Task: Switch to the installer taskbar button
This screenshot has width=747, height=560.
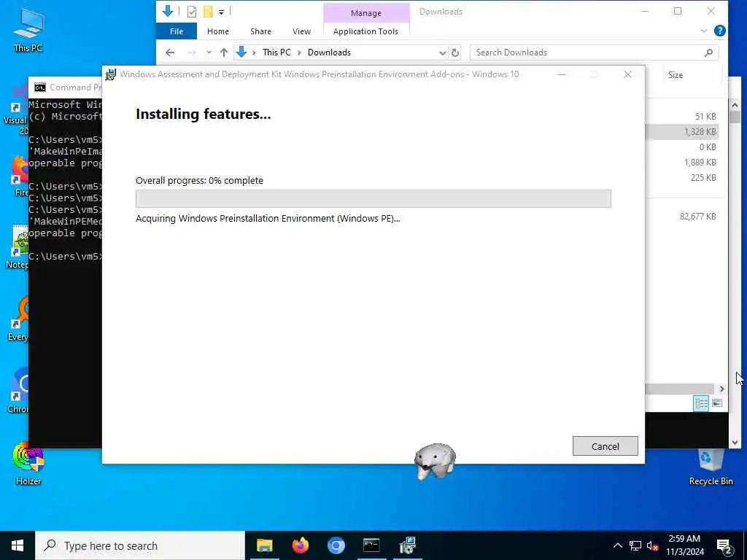Action: point(408,545)
